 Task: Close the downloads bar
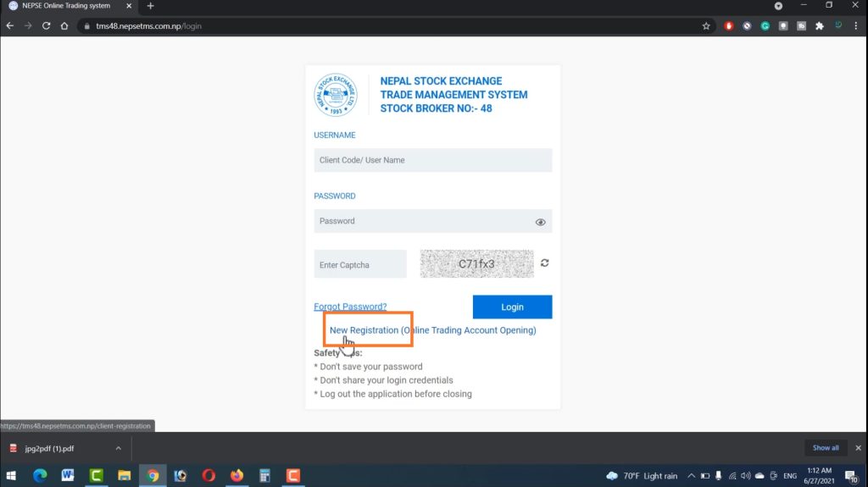[858, 448]
